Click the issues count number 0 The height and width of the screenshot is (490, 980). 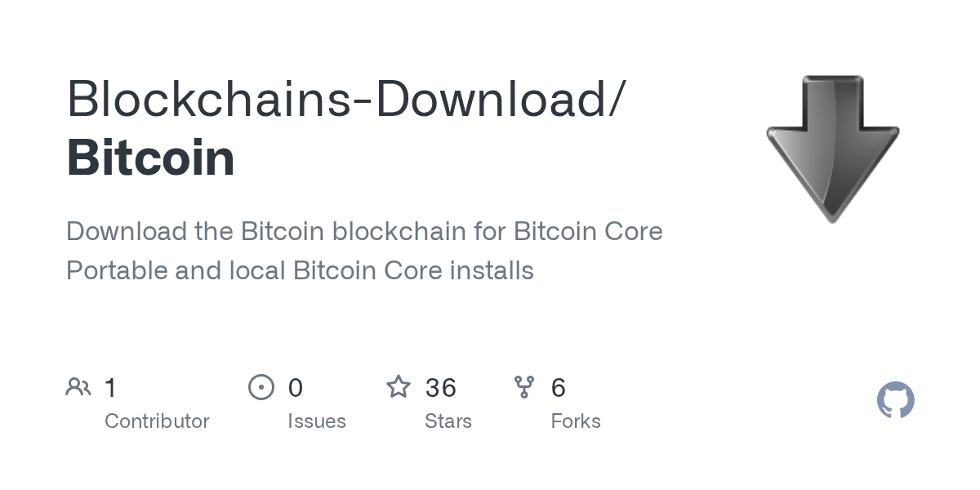[x=296, y=387]
